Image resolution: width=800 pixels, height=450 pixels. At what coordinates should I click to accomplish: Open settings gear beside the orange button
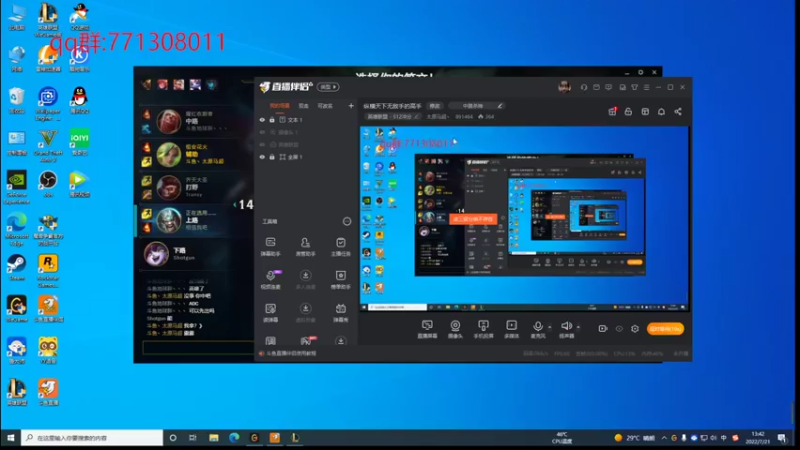[x=635, y=329]
